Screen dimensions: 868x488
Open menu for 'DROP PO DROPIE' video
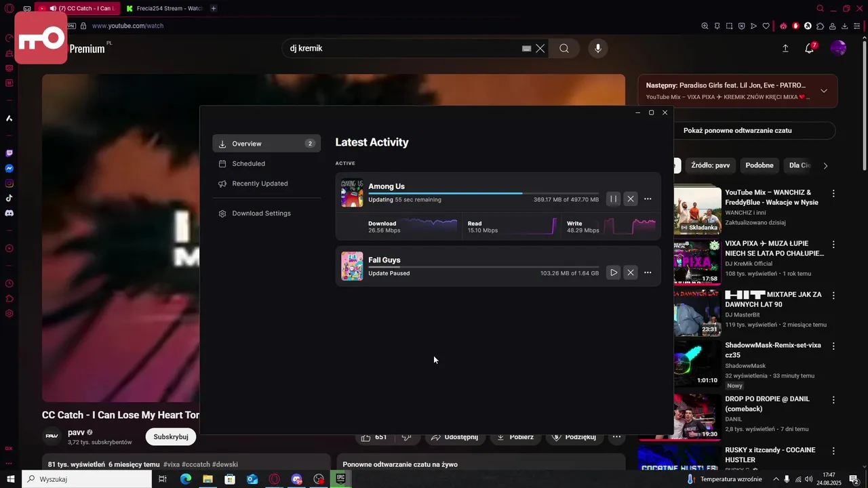coord(833,401)
